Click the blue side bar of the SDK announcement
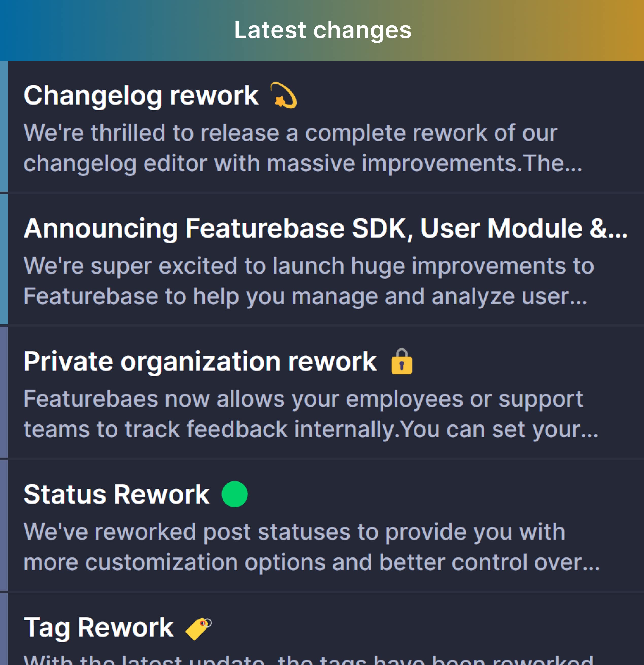644x665 pixels. [4, 259]
